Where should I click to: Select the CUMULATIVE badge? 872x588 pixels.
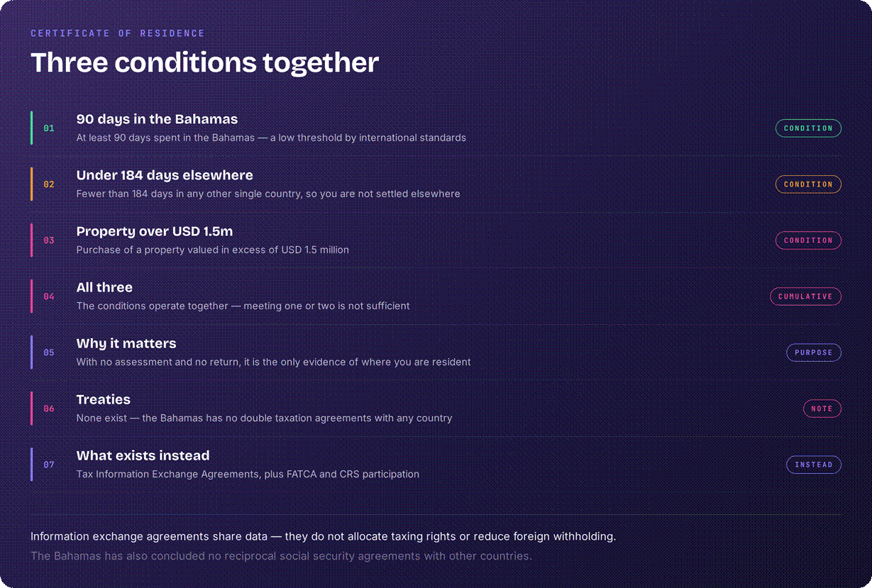[805, 296]
